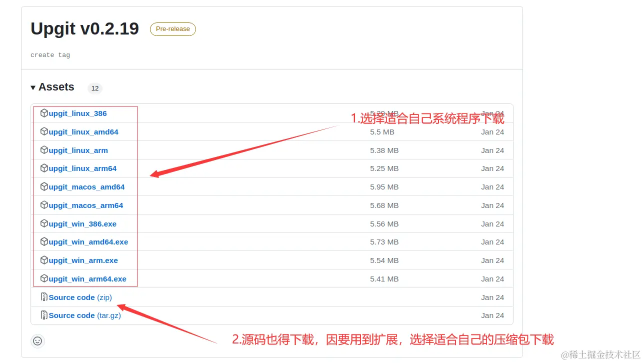The height and width of the screenshot is (363, 644).
Task: Collapse the Assets section triangle
Action: pyautogui.click(x=33, y=87)
